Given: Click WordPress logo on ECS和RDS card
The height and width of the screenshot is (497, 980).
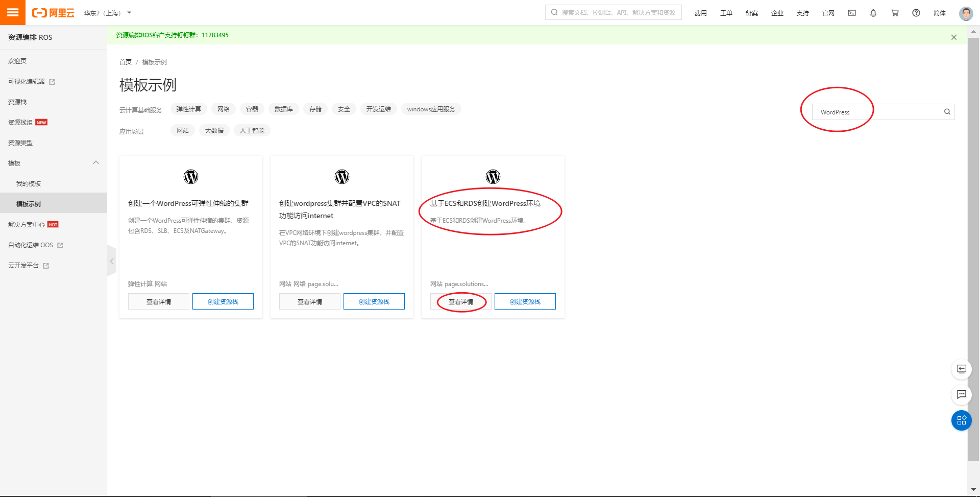Looking at the screenshot, I should pos(493,177).
